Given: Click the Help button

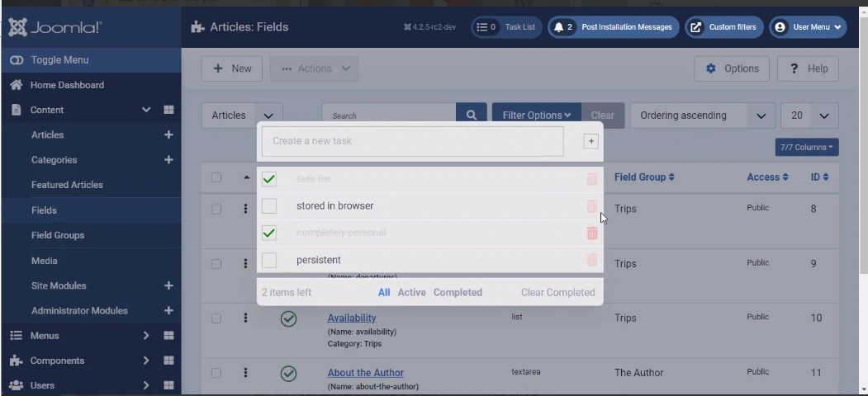Looking at the screenshot, I should tap(809, 68).
